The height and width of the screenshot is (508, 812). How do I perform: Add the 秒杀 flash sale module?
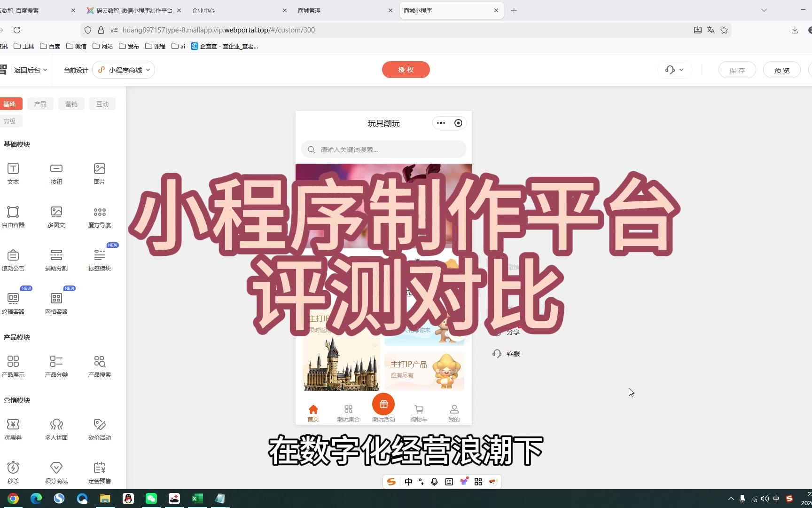coord(13,472)
